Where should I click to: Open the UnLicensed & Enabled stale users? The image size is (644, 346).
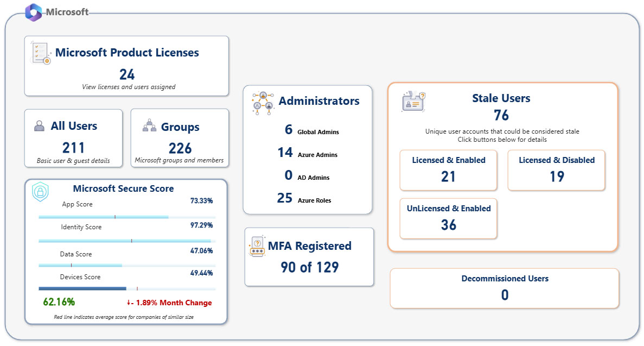pos(448,218)
